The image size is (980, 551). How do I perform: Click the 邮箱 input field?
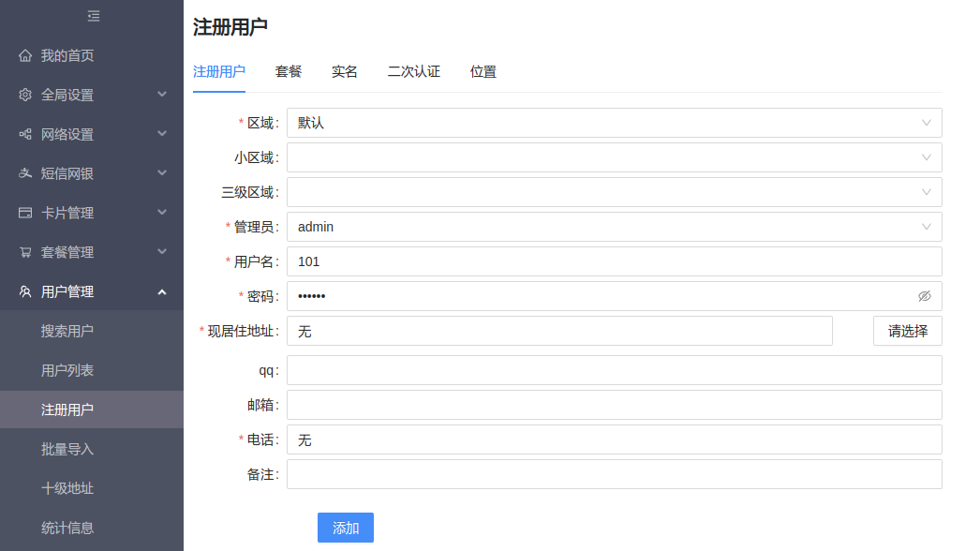(x=614, y=405)
